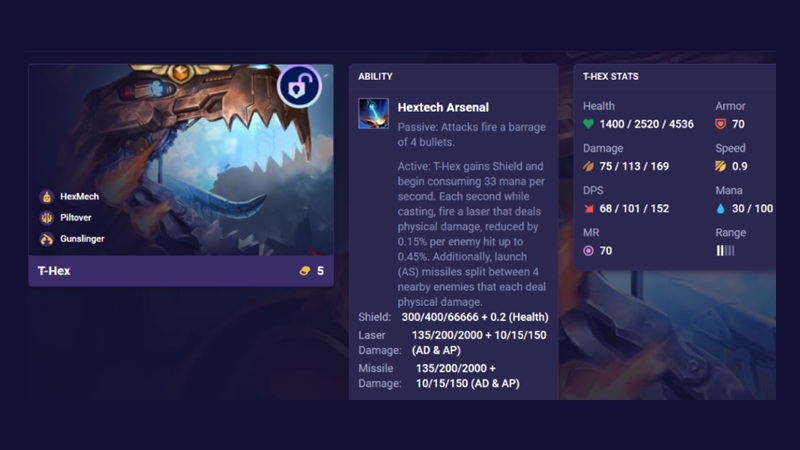The height and width of the screenshot is (450, 800).
Task: Open the HexMech trait link
Action: pos(80,196)
